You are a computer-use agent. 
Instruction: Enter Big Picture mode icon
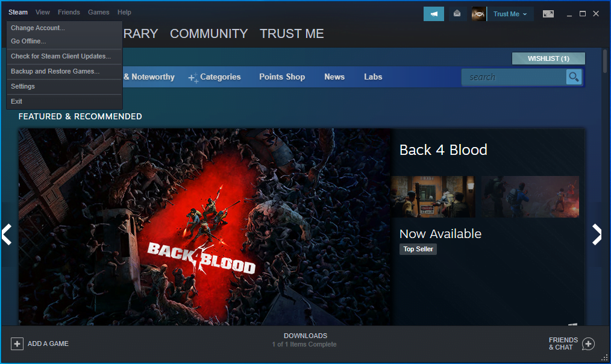[548, 14]
